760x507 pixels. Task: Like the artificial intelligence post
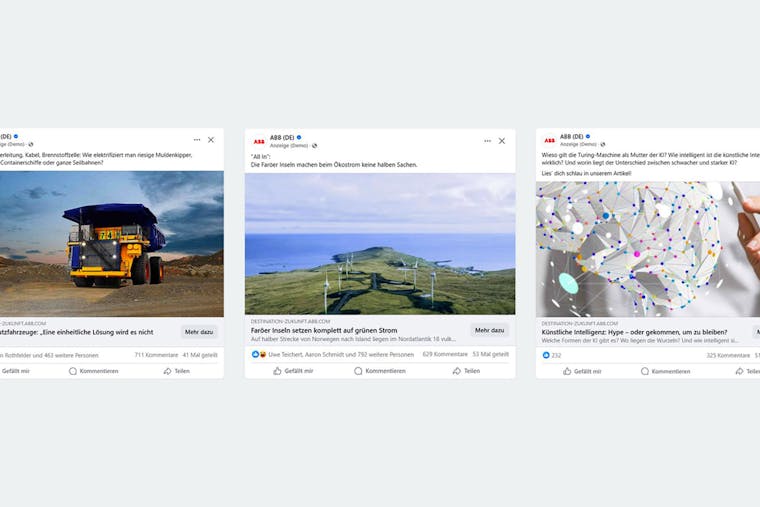tap(582, 371)
